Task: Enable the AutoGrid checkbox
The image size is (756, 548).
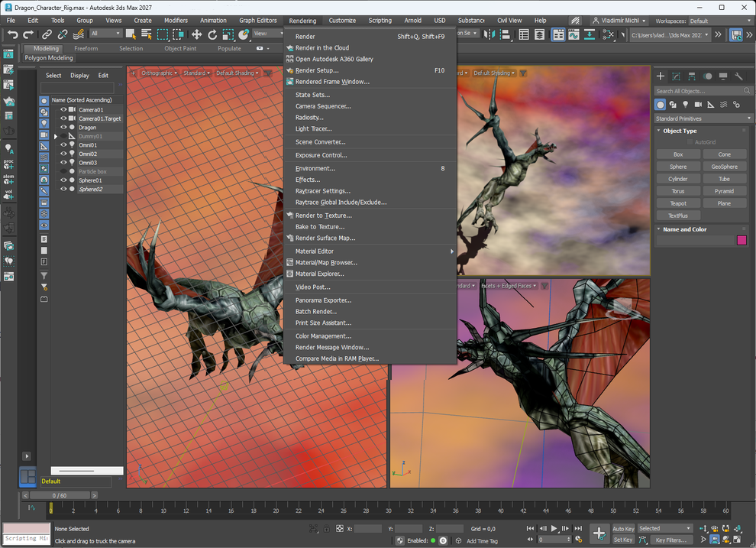Action: click(x=690, y=142)
